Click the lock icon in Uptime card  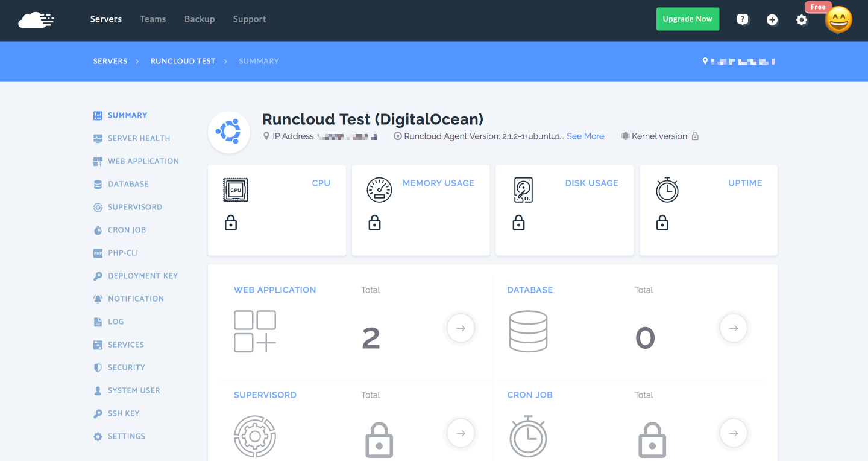662,223
